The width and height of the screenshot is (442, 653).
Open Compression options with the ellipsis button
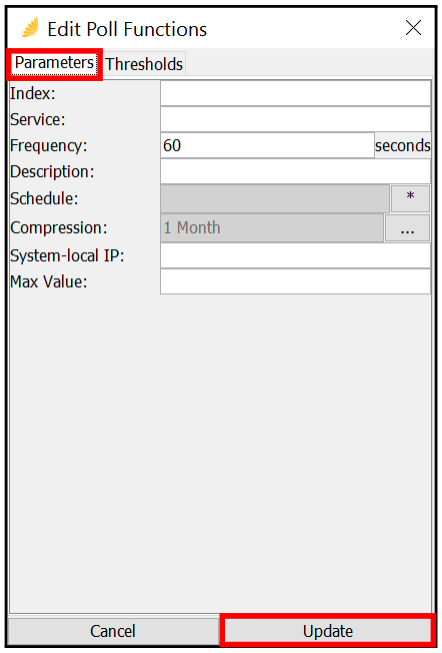[407, 228]
